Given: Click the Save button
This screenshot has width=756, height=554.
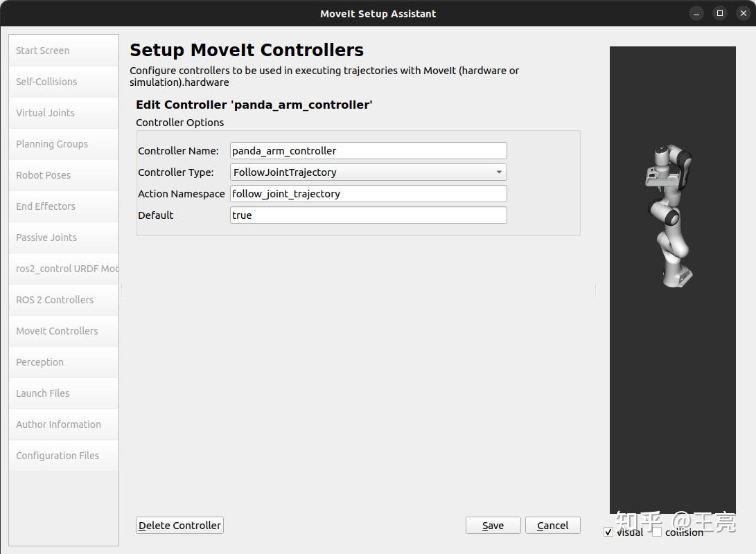Looking at the screenshot, I should point(493,526).
